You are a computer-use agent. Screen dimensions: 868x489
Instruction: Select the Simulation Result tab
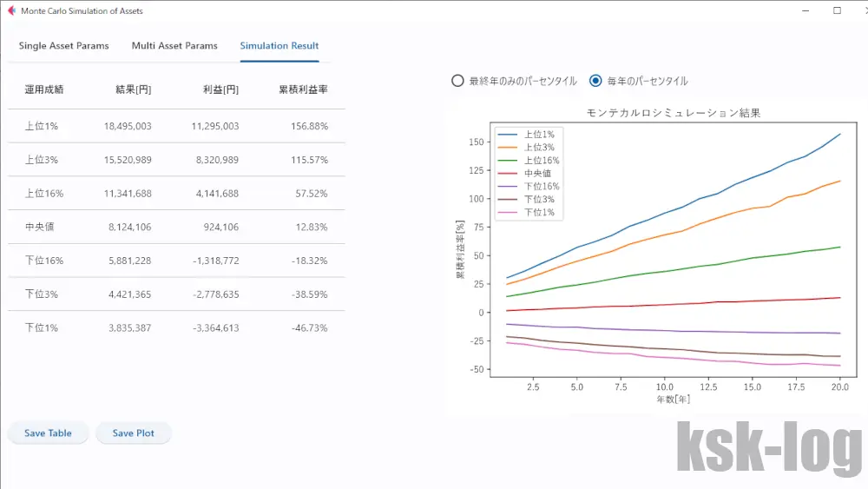(279, 46)
